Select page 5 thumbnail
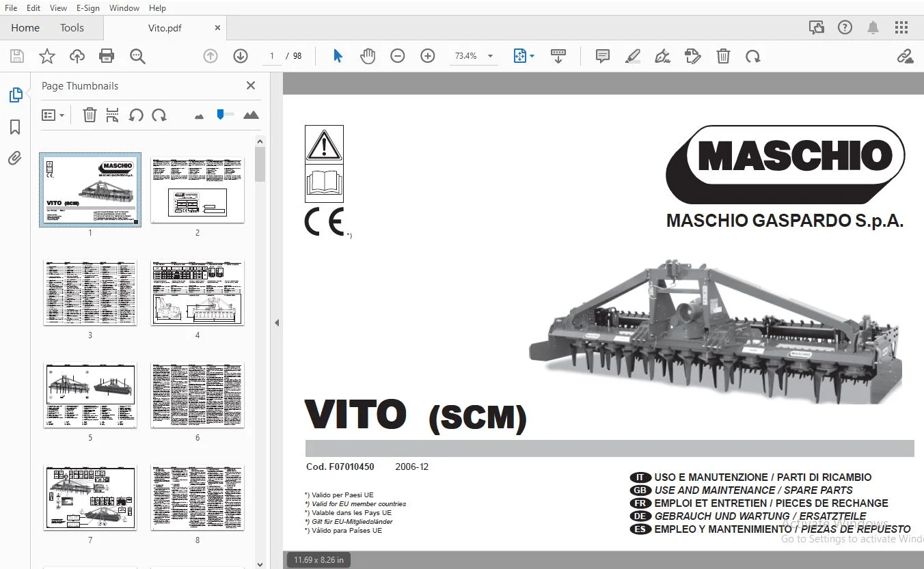This screenshot has width=924, height=569. click(x=90, y=395)
